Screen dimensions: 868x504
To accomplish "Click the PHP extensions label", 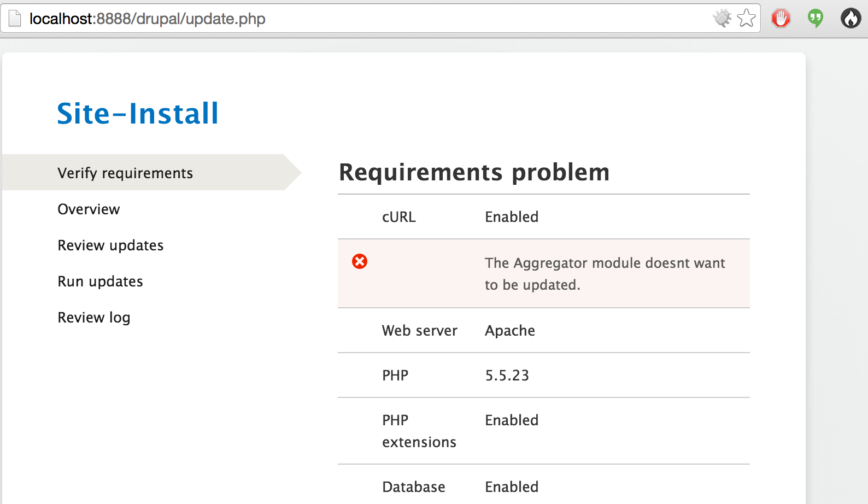I will (419, 431).
